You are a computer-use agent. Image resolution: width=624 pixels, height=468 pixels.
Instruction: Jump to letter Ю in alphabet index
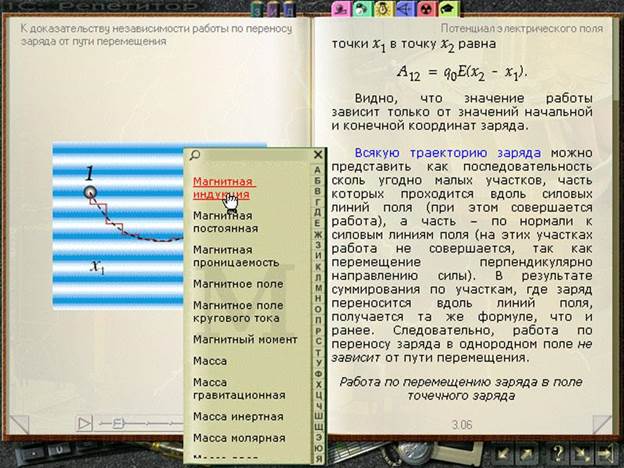(x=318, y=448)
